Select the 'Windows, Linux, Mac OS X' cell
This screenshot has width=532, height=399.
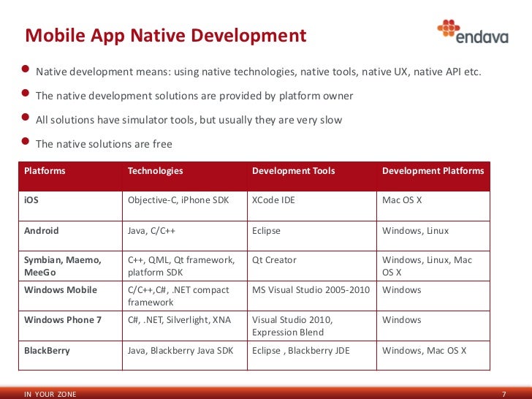coord(433,266)
